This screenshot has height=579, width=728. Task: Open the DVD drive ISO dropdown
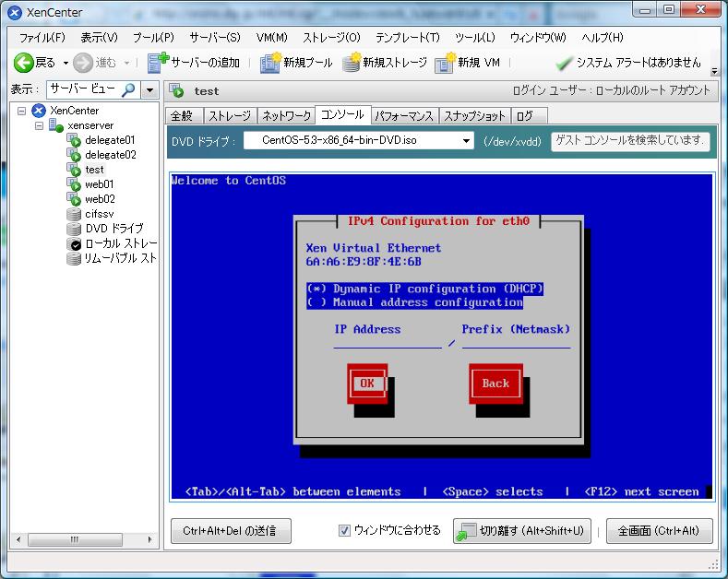point(466,140)
